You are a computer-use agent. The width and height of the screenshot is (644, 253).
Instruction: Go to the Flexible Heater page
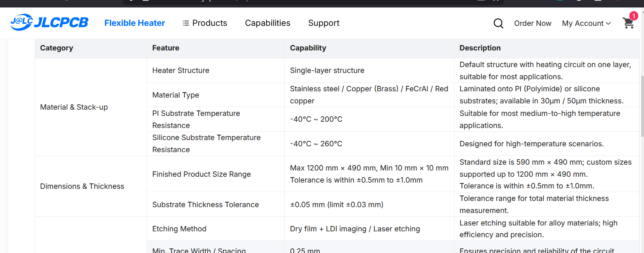134,23
